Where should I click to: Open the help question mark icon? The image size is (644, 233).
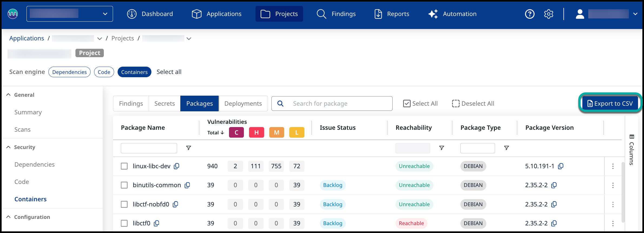tap(529, 14)
